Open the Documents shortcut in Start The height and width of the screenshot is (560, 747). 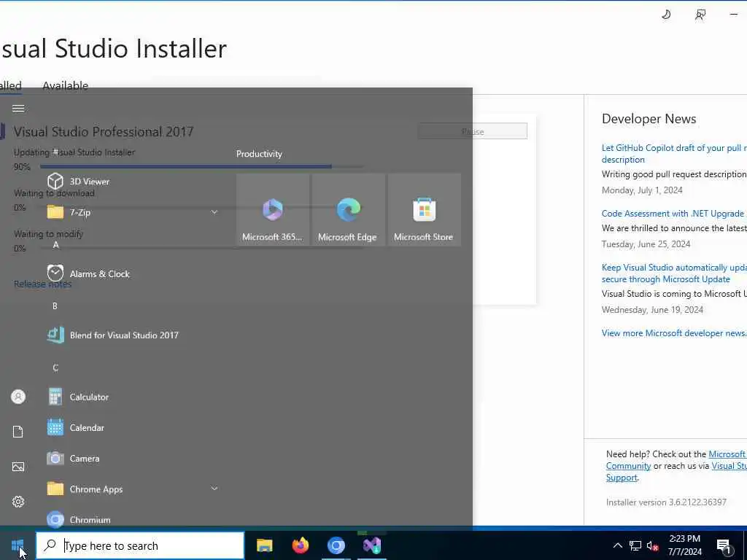coord(18,432)
